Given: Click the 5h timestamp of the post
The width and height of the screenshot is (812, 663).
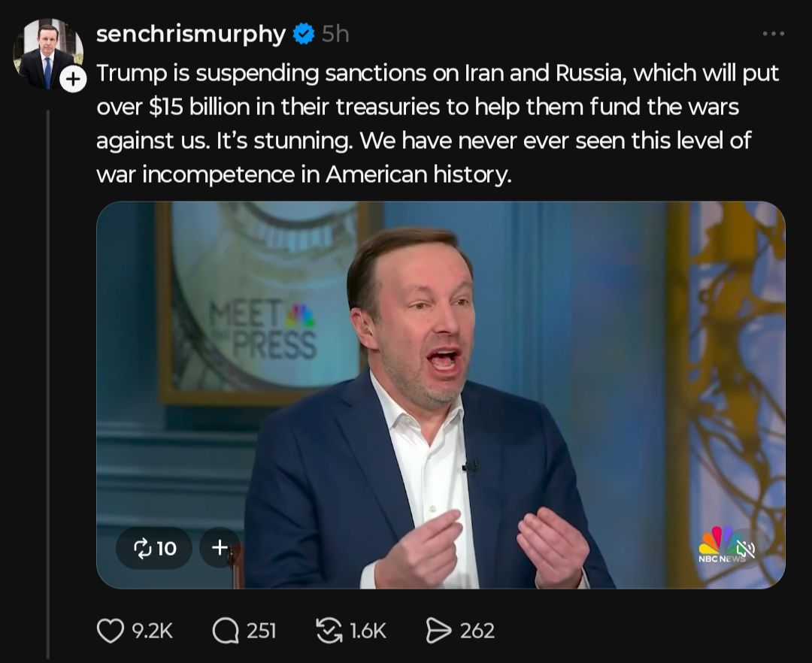Looking at the screenshot, I should click(x=335, y=34).
